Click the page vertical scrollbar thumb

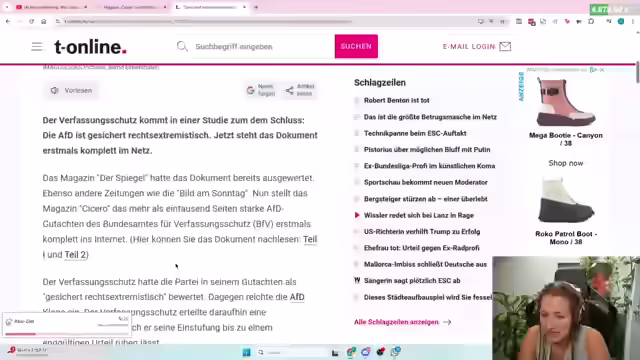(x=638, y=73)
